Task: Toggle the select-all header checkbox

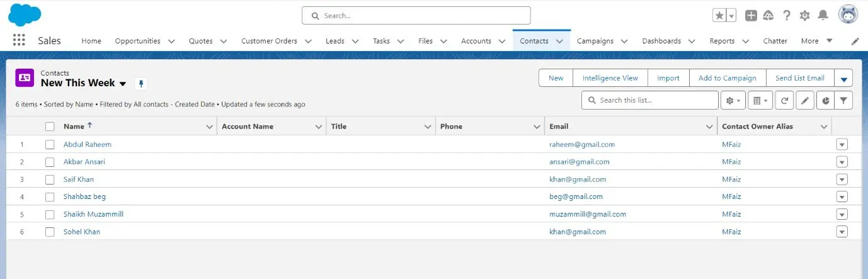Action: coord(50,127)
